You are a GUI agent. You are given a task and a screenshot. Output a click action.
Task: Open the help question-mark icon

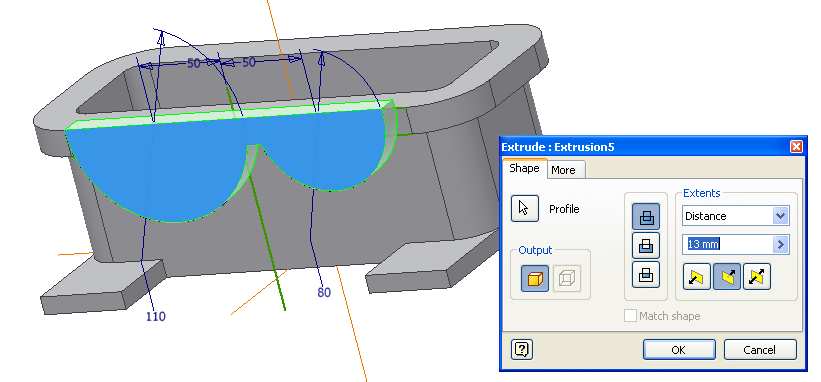pyautogui.click(x=522, y=349)
